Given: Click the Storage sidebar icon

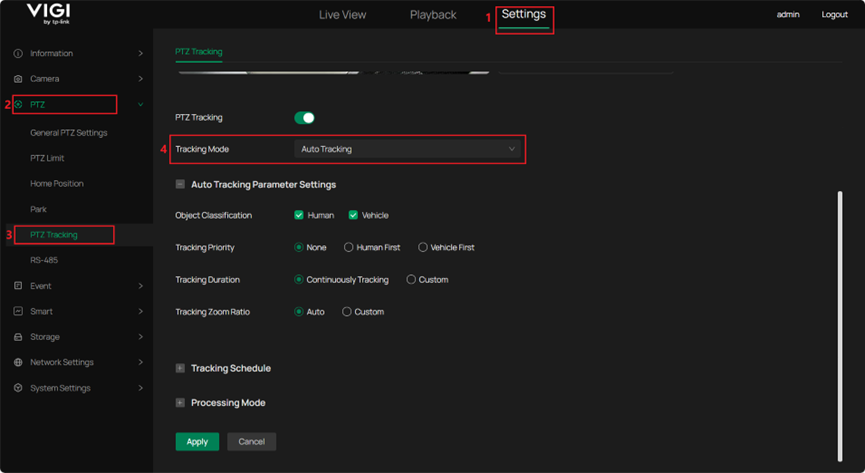Looking at the screenshot, I should pos(18,337).
